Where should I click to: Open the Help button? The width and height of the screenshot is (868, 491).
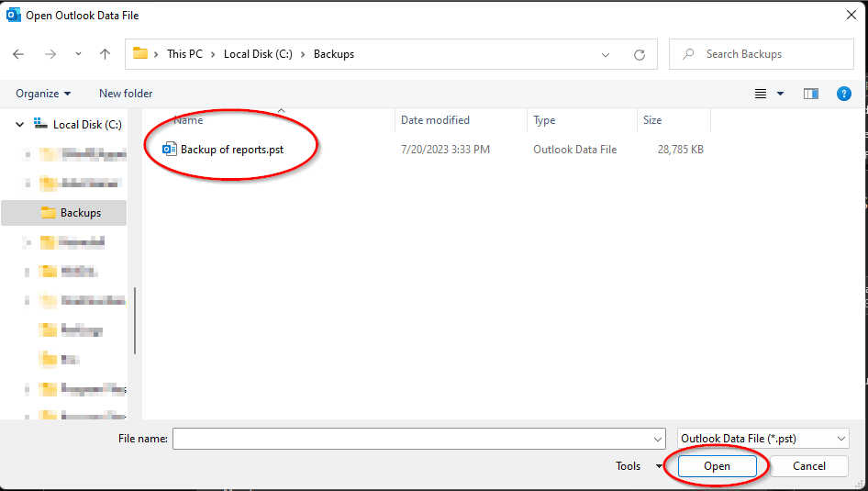pos(843,95)
